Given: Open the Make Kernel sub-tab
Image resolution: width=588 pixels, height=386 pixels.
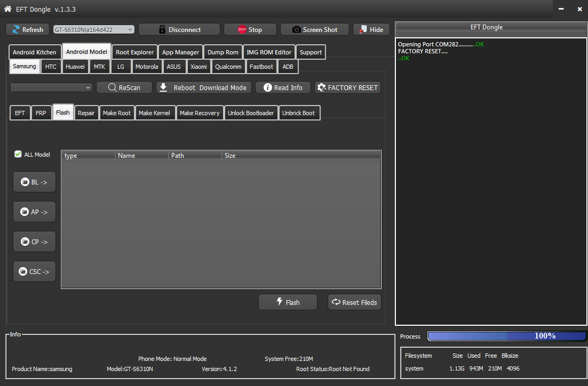Looking at the screenshot, I should click(155, 113).
